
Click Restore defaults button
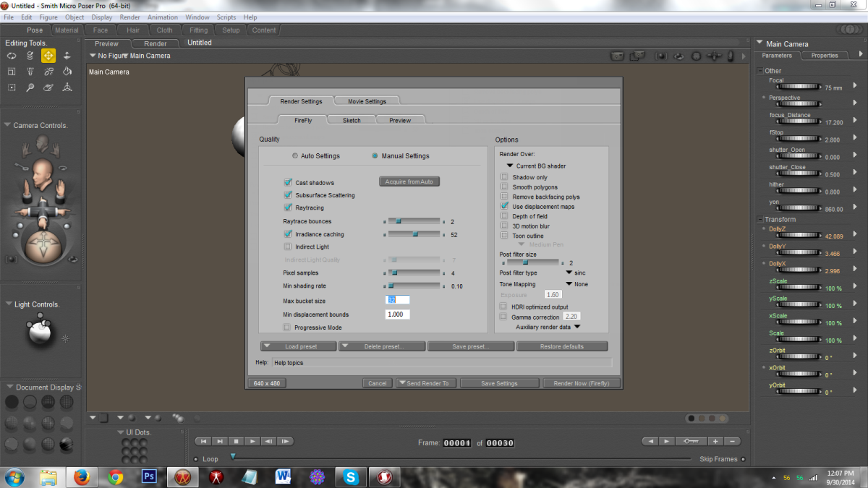(x=562, y=346)
